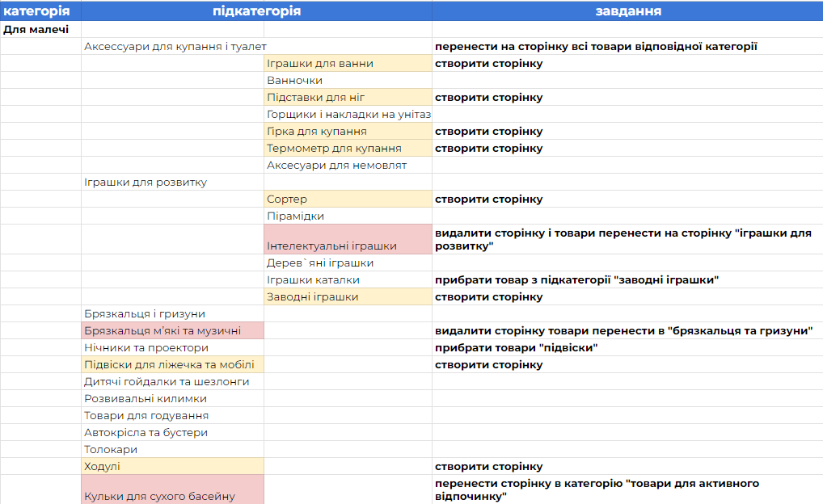Select the "Пірамідки" cell

348,216
